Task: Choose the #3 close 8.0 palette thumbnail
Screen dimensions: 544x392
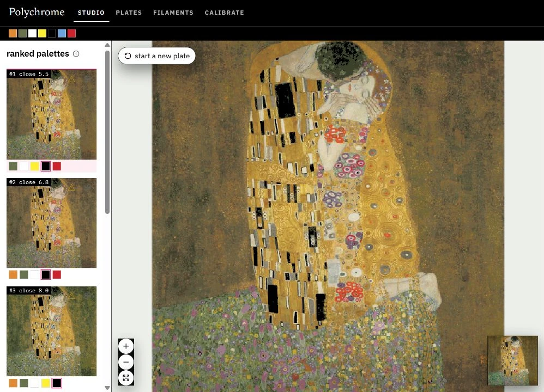Action: point(51,331)
